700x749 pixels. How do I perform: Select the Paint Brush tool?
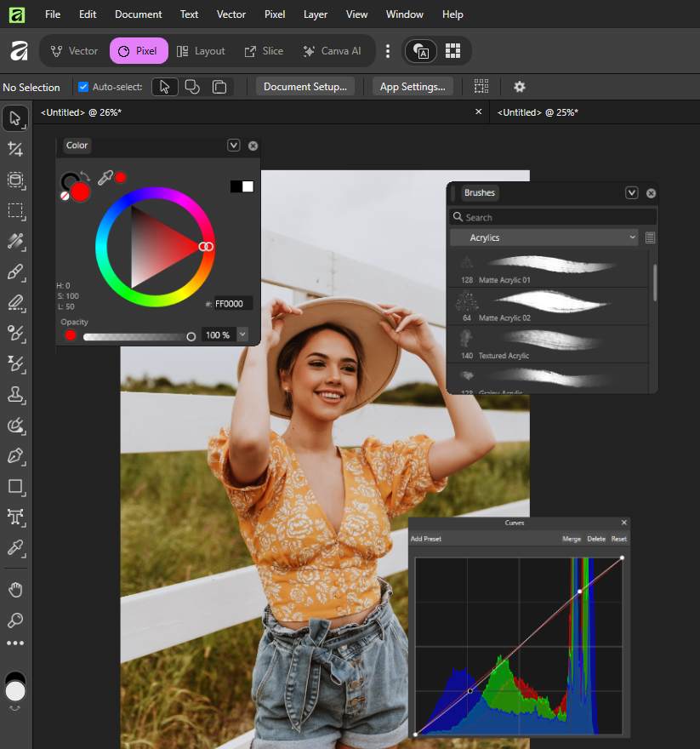[x=15, y=272]
